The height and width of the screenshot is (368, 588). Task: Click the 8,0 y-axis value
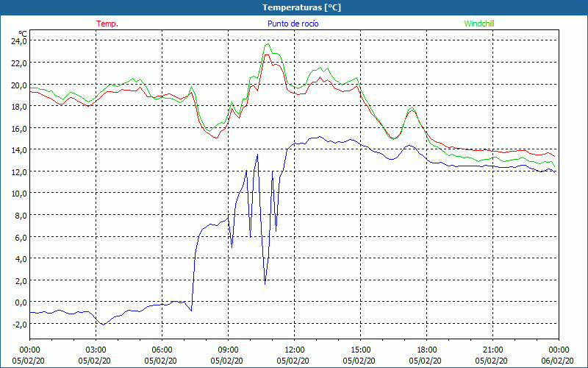[x=21, y=216]
